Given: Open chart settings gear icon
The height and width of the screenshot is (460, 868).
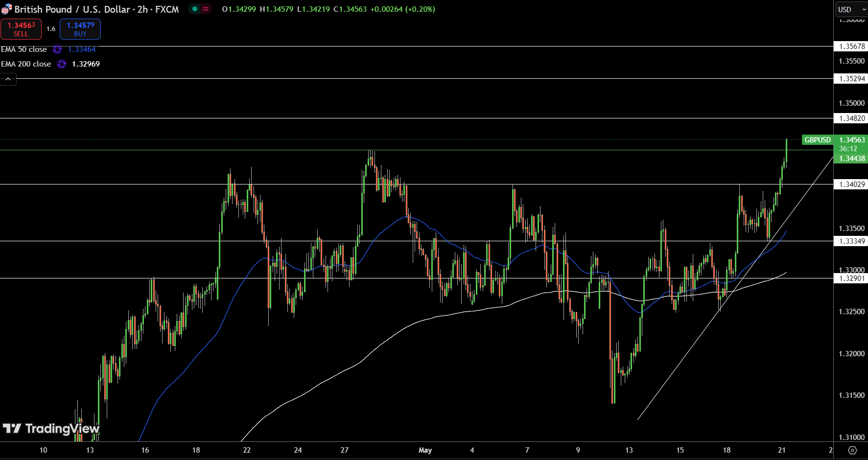Looking at the screenshot, I should [x=852, y=450].
